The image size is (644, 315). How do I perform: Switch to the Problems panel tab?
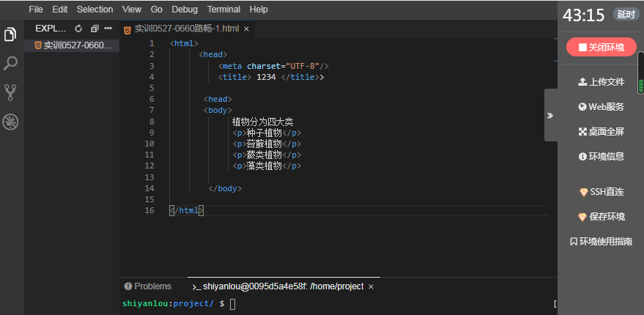click(148, 286)
